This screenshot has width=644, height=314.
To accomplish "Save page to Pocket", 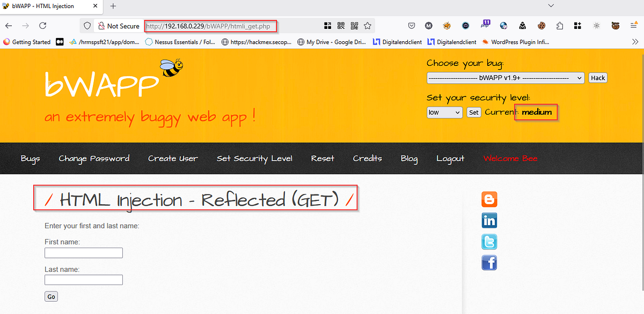I will click(412, 25).
